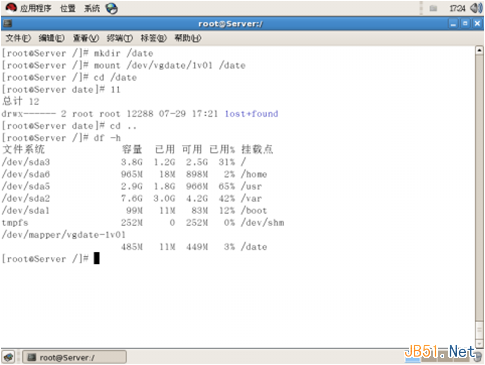This screenshot has width=485, height=365.
Task: Launch the web browser globe icon
Action: [x=112, y=8]
